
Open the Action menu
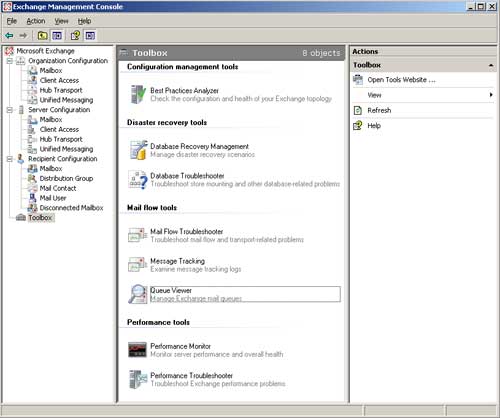coord(36,21)
